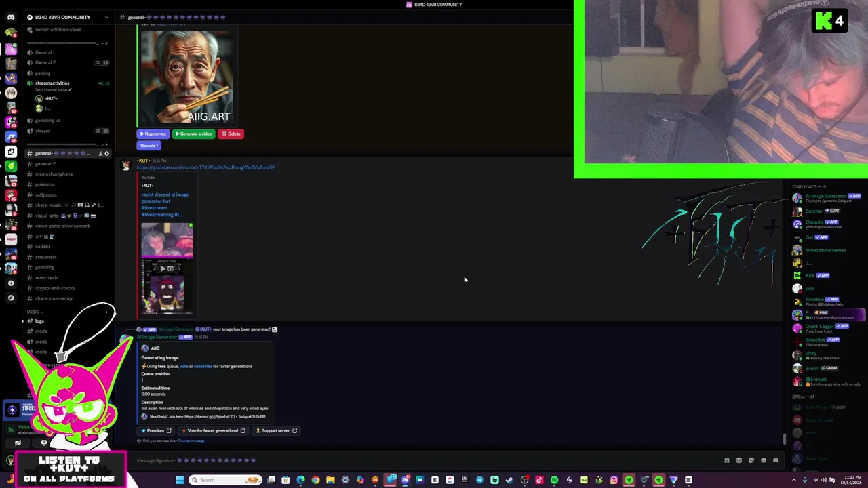Click the red Delete button
868x488 pixels.
(231, 134)
